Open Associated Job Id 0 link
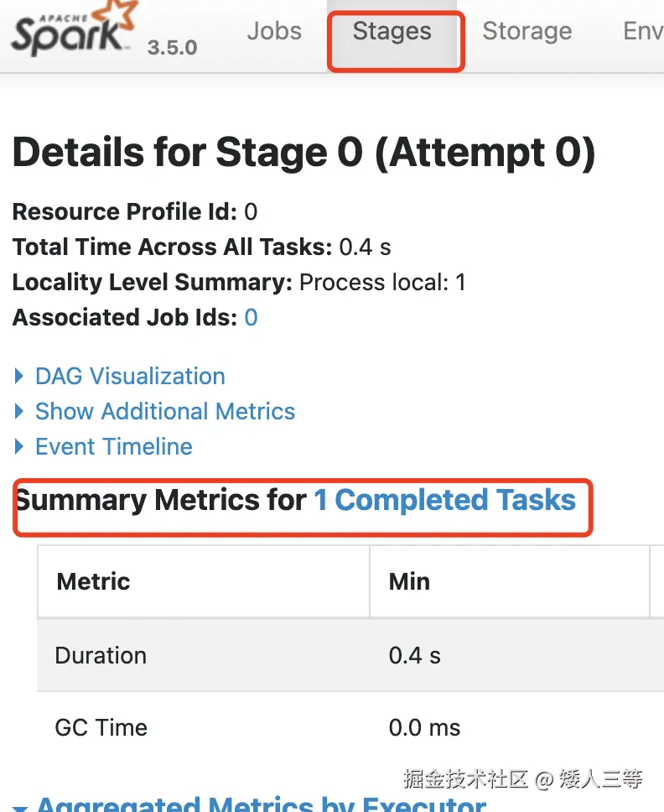Image resolution: width=664 pixels, height=812 pixels. coord(251,318)
